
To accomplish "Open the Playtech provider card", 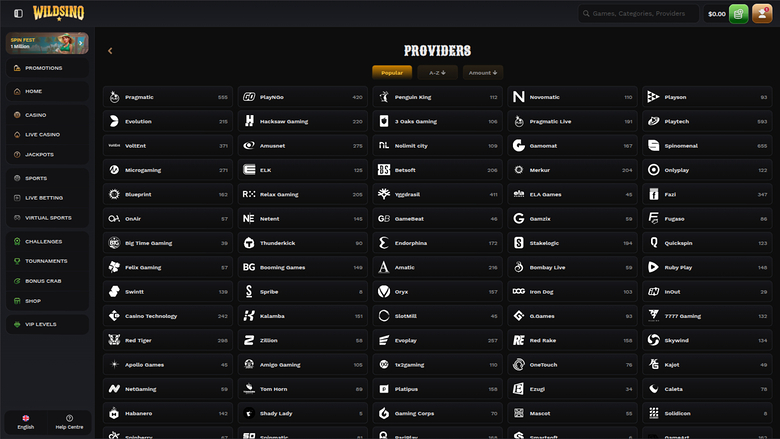I will point(707,121).
